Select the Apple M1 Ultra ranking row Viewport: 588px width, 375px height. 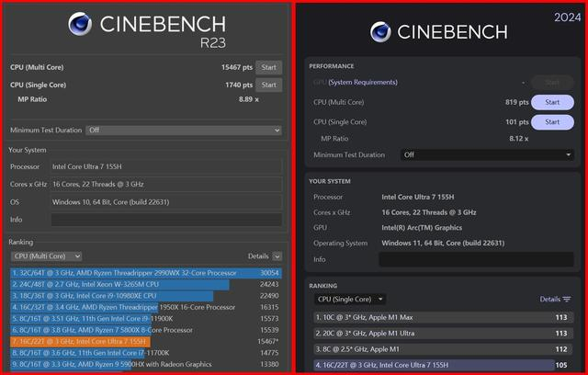click(443, 334)
